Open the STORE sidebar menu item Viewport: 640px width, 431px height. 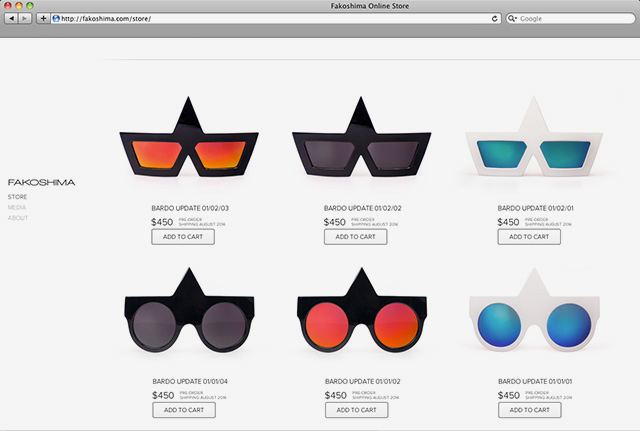(17, 197)
